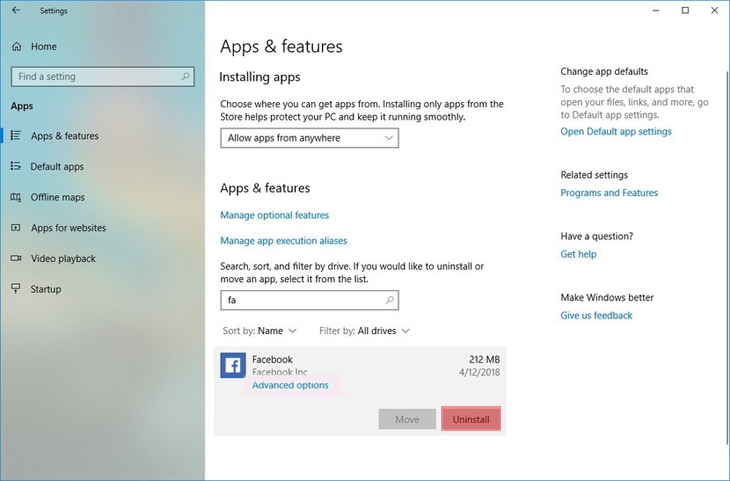Click the Offline maps map icon

coord(16,197)
